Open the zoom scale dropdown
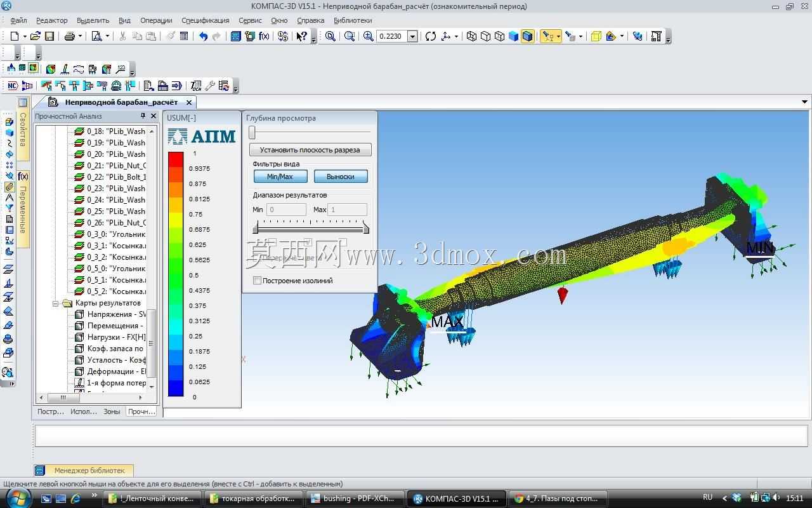The height and width of the screenshot is (508, 812). click(412, 36)
